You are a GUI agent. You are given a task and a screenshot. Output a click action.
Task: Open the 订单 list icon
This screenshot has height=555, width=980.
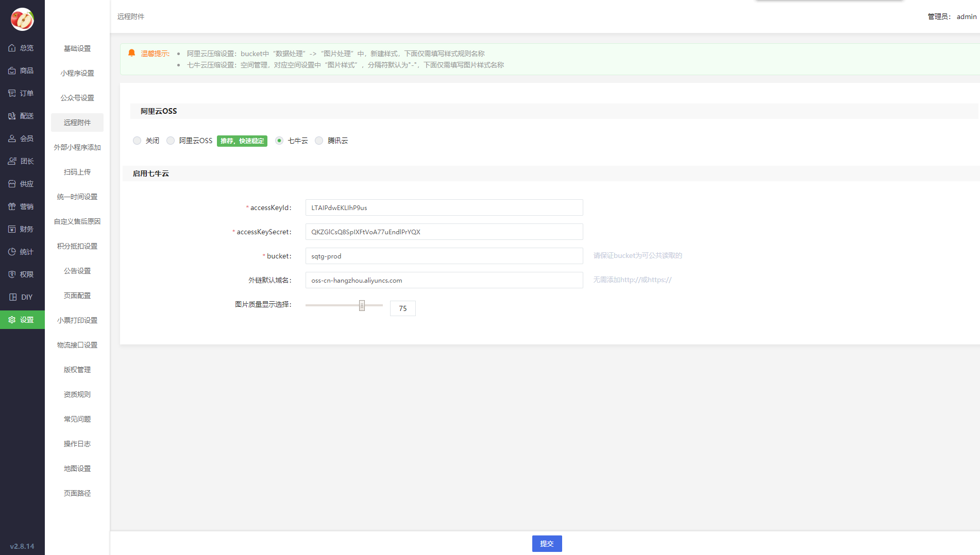[x=12, y=93]
